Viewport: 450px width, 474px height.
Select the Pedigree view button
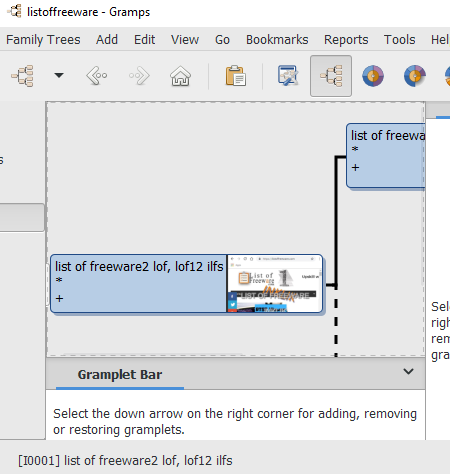coord(331,76)
